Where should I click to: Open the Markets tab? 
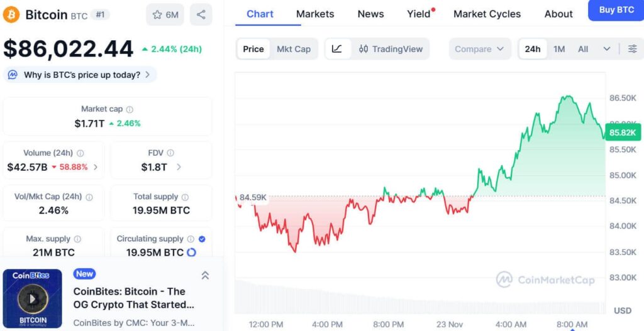click(x=315, y=14)
